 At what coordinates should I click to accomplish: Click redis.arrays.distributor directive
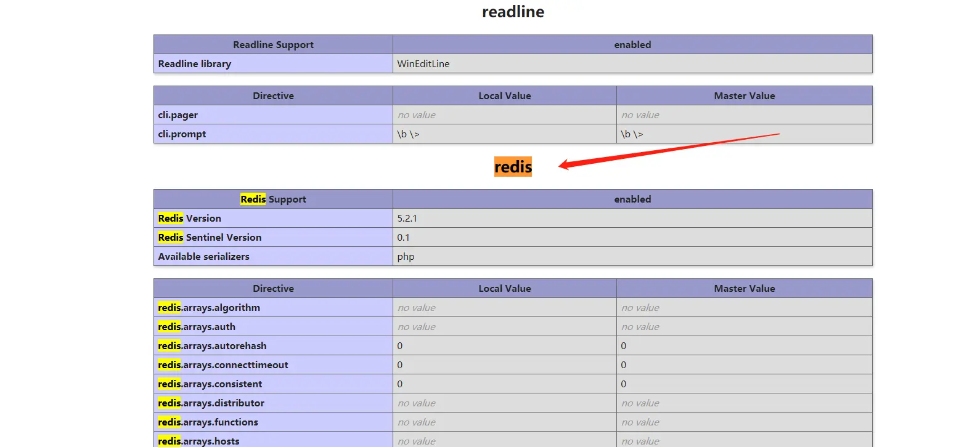coord(211,403)
